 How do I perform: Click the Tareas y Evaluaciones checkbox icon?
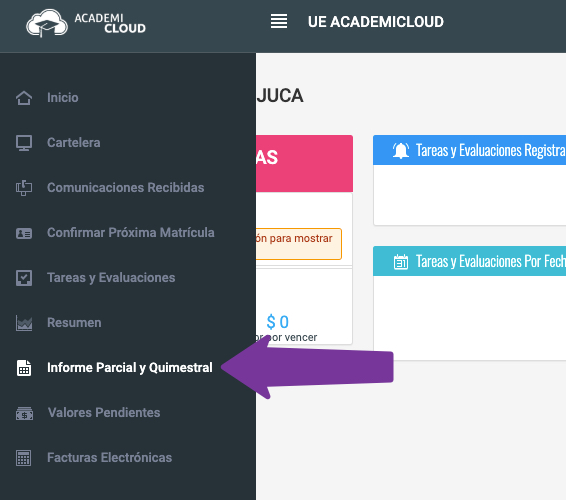pos(24,278)
